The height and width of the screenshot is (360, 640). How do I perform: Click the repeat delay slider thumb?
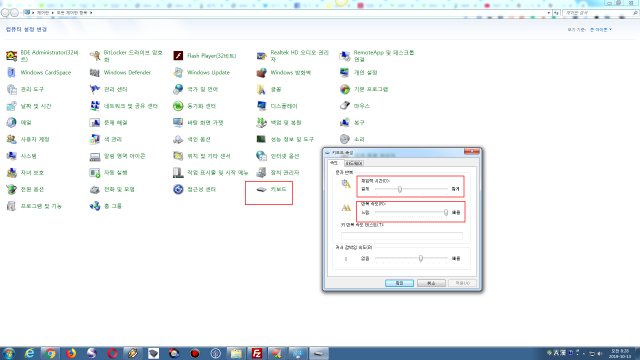click(x=400, y=189)
